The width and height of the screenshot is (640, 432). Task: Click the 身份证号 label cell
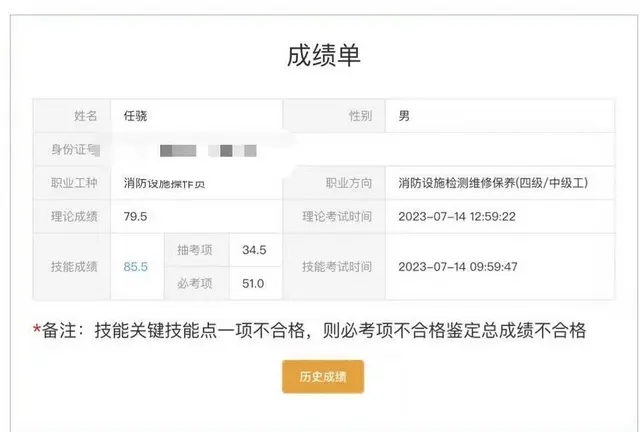coord(72,149)
